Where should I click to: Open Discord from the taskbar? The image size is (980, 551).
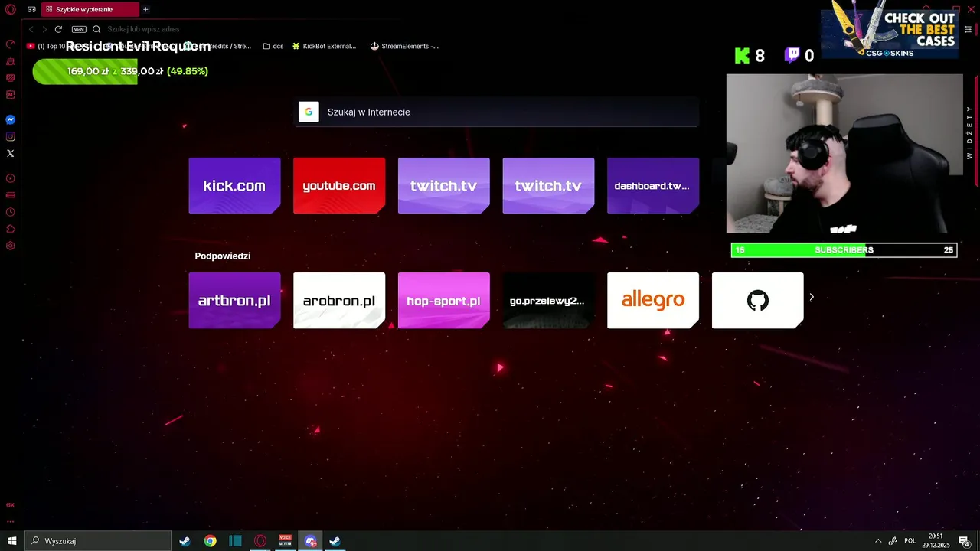(311, 541)
